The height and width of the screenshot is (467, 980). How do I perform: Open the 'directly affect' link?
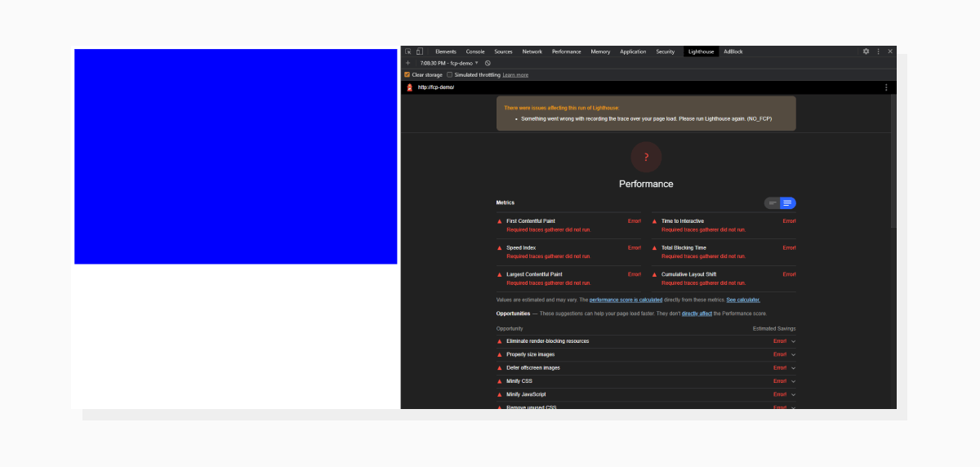pos(697,314)
